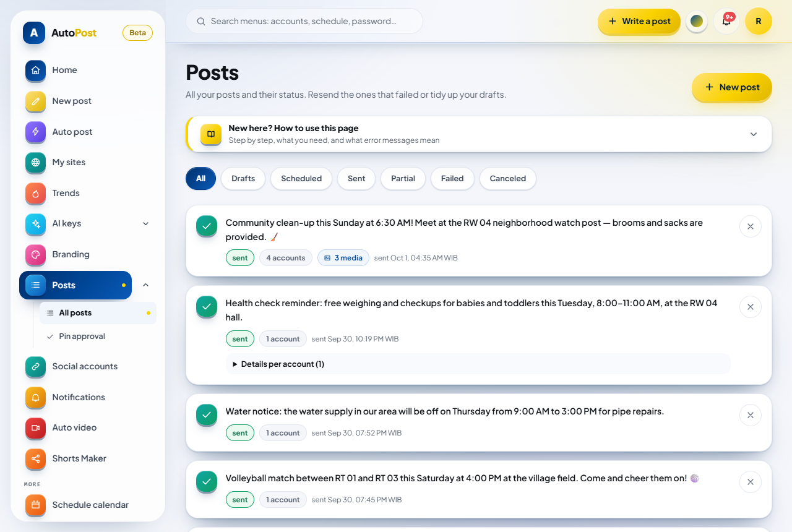Click the AI keys sparkle icon
Screen dimensions: 792x532
click(35, 223)
